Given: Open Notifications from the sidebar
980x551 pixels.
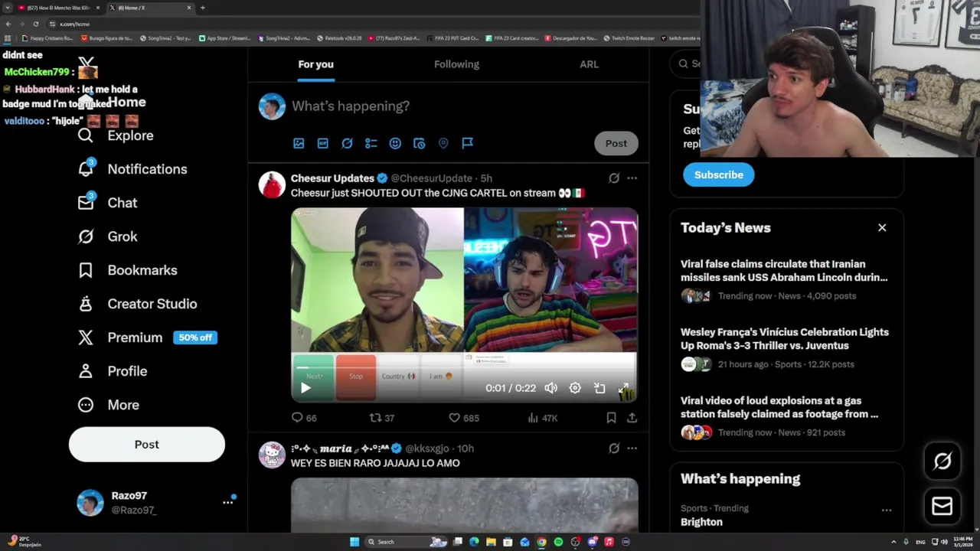Looking at the screenshot, I should (x=132, y=169).
